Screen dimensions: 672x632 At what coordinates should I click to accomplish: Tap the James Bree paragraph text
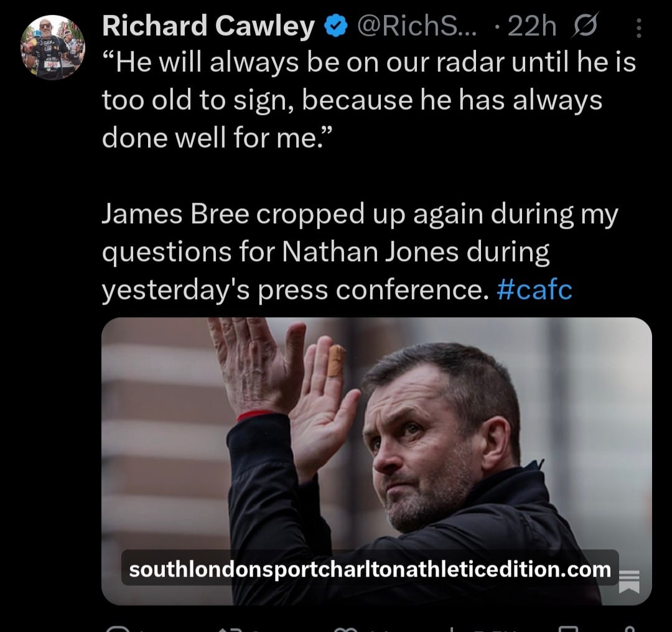pyautogui.click(x=360, y=251)
